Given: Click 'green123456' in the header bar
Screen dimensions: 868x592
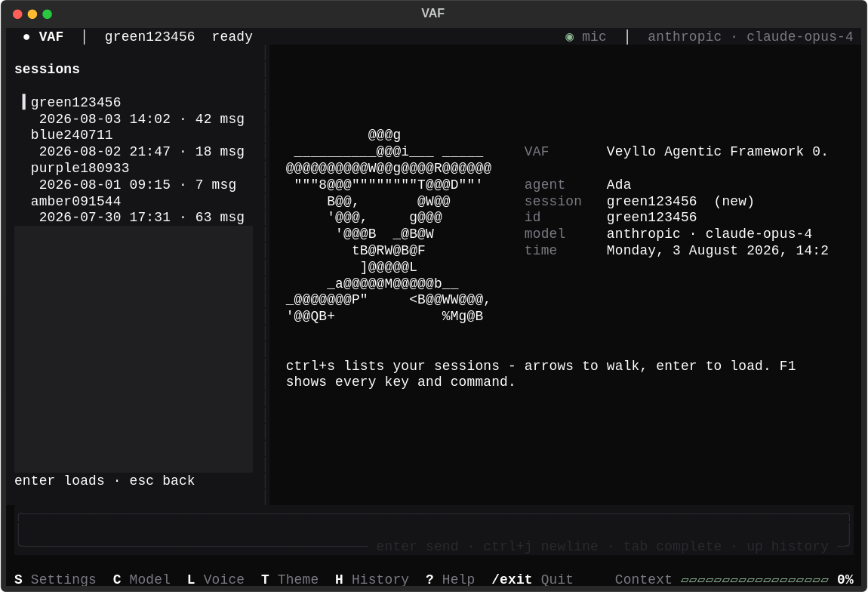Looking at the screenshot, I should click(149, 37).
